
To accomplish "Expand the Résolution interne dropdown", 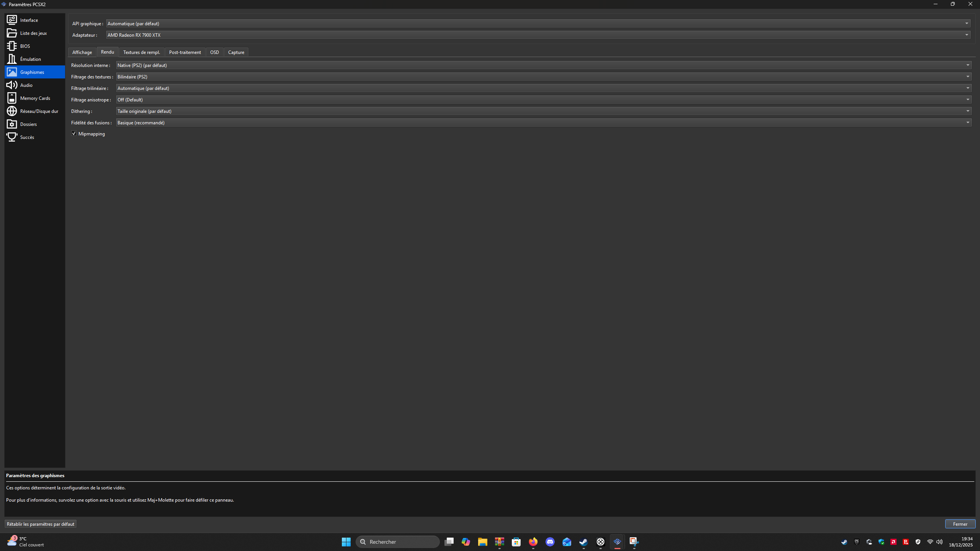I will tap(544, 65).
